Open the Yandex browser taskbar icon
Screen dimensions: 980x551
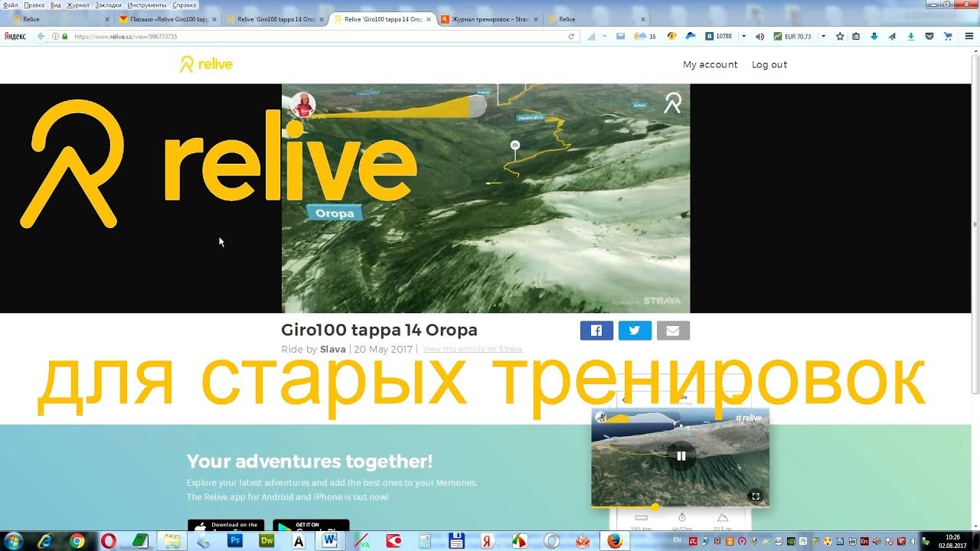pyautogui.click(x=488, y=541)
